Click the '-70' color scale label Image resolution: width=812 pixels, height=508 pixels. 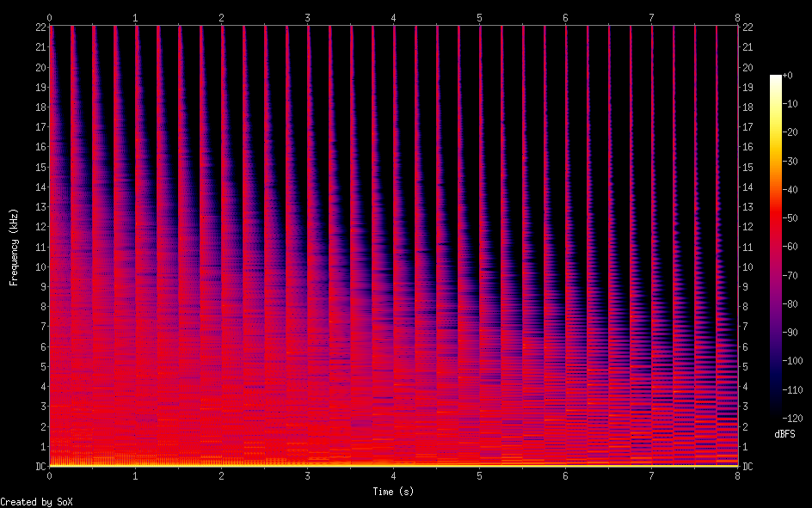790,276
